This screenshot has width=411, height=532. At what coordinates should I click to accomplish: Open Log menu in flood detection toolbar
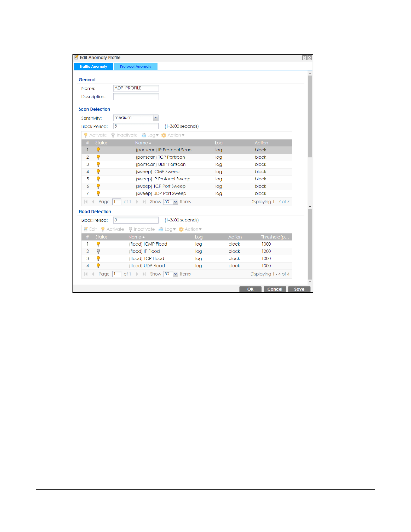[167, 229]
